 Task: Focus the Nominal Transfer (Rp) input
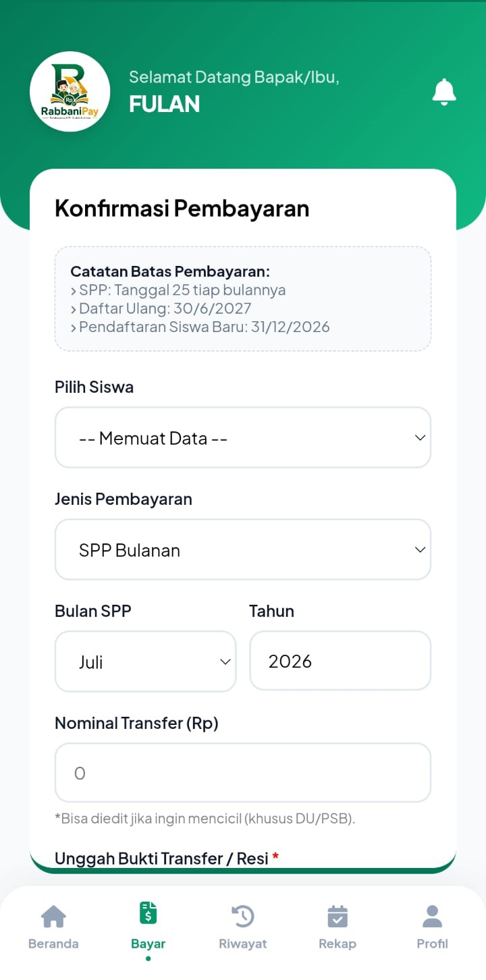pyautogui.click(x=243, y=773)
